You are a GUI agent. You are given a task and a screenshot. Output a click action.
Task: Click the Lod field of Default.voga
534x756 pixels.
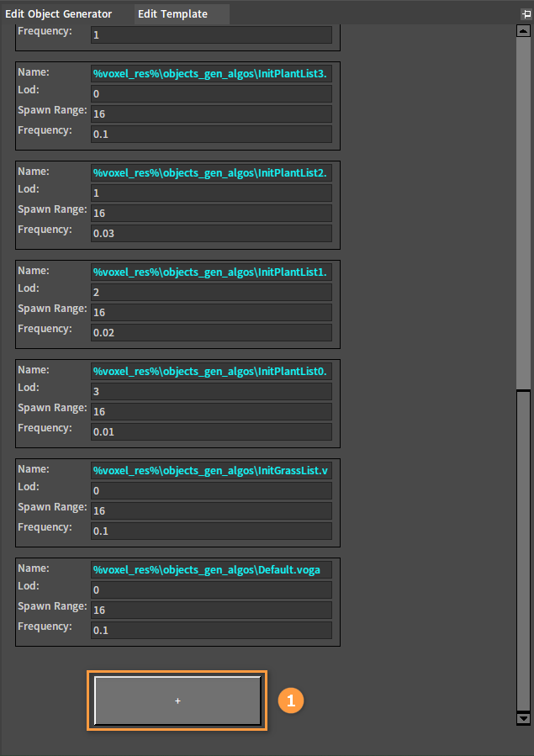(x=211, y=590)
